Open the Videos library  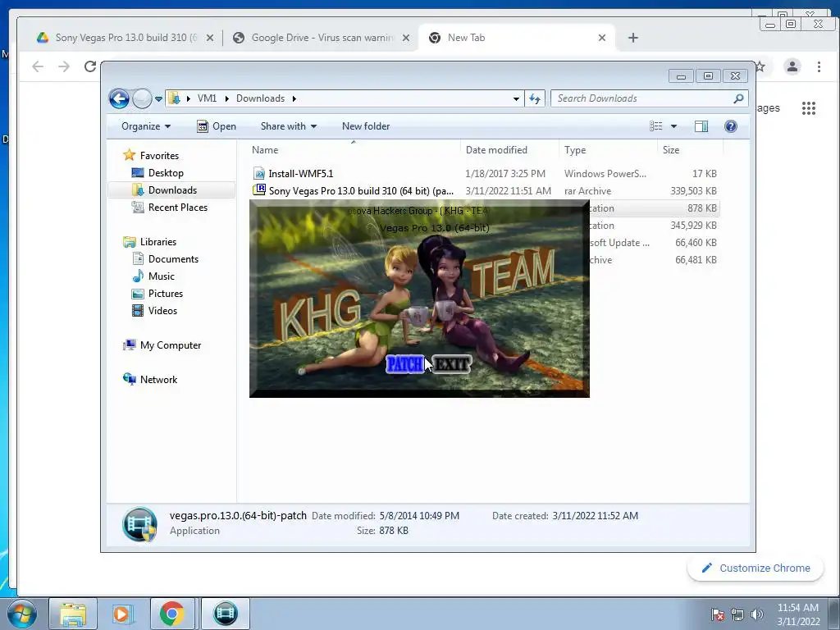[x=162, y=311]
